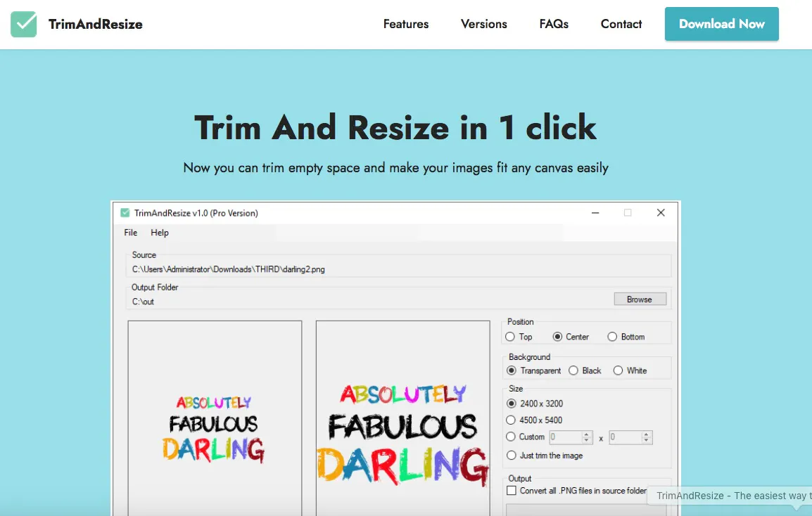Screen dimensions: 812x516
Task: Click the source path darling2.png text
Action: (x=229, y=269)
